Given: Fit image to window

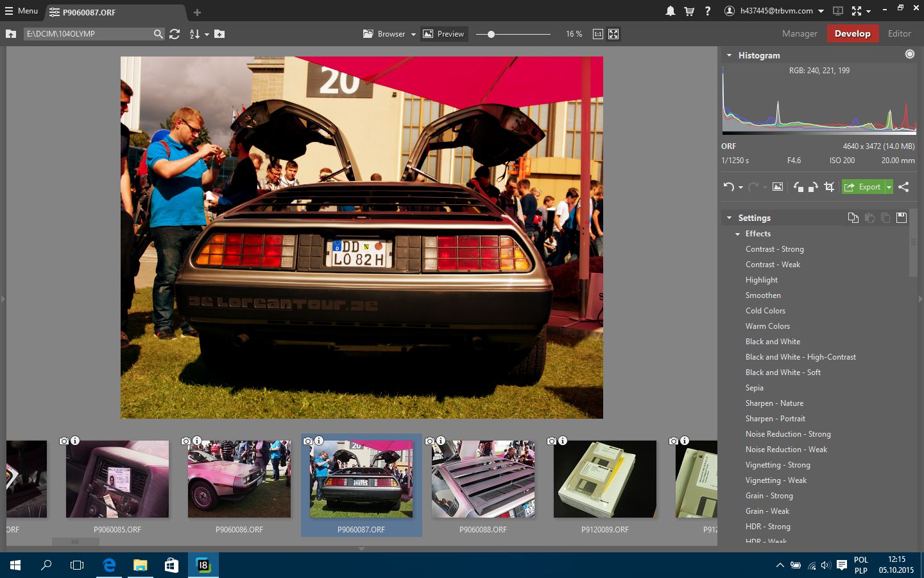Looking at the screenshot, I should [x=613, y=34].
